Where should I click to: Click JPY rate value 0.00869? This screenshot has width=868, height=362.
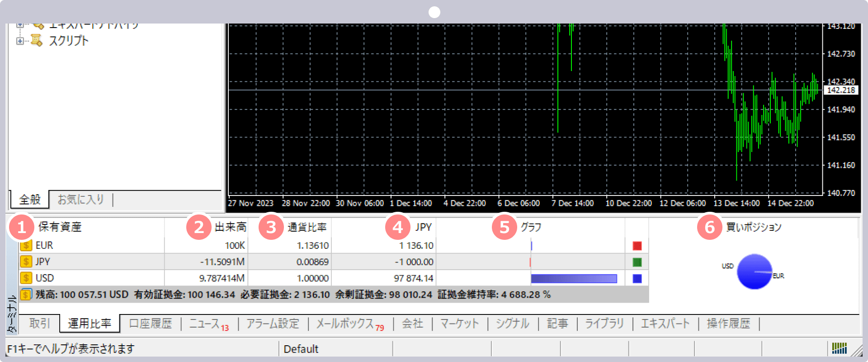coord(313,262)
